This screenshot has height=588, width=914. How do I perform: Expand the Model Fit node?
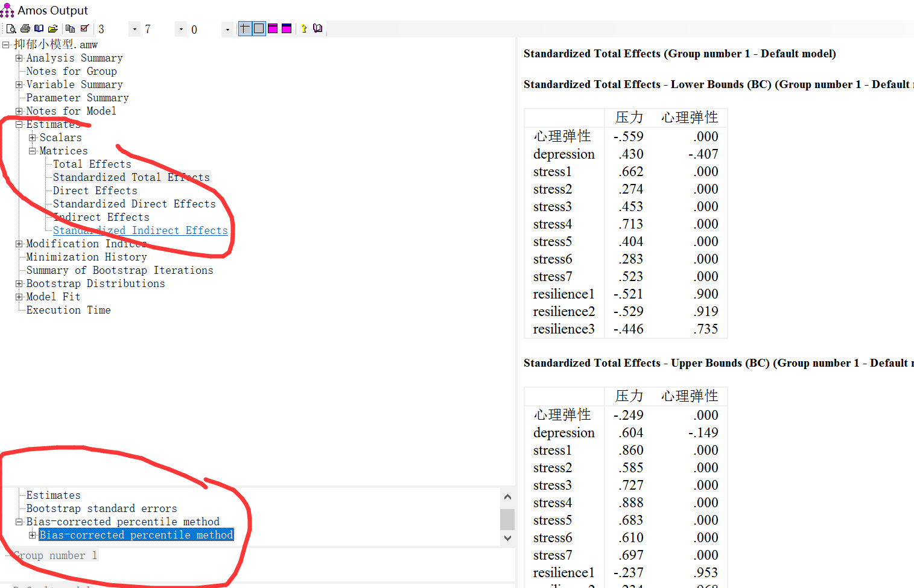click(19, 297)
